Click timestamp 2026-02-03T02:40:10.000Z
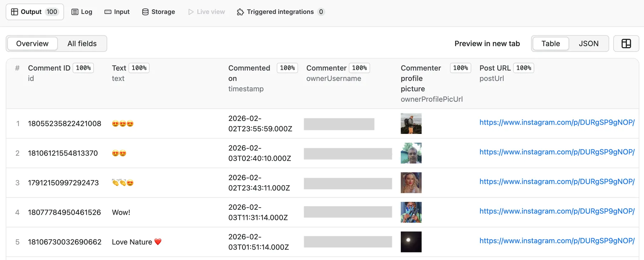 tap(260, 153)
